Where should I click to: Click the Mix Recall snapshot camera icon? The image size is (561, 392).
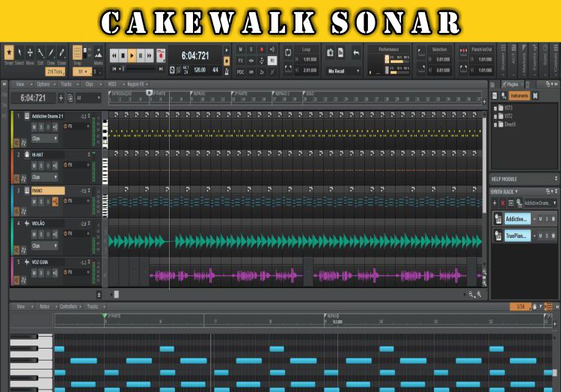point(330,53)
